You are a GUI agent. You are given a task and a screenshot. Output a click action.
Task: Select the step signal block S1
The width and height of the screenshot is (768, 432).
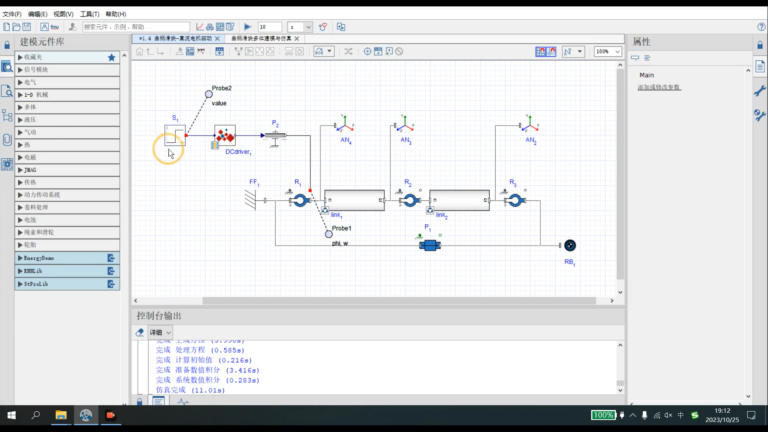pyautogui.click(x=175, y=136)
